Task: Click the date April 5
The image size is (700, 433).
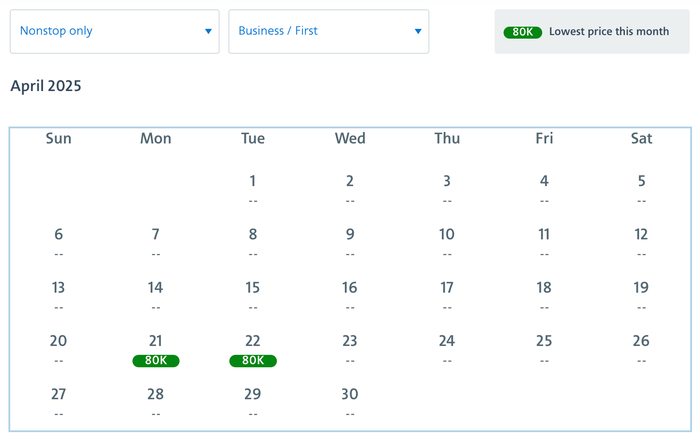Action: pyautogui.click(x=642, y=181)
